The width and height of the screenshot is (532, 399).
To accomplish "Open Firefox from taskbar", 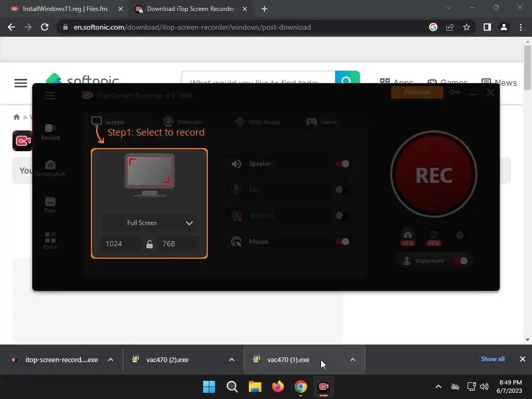I will pos(278,387).
